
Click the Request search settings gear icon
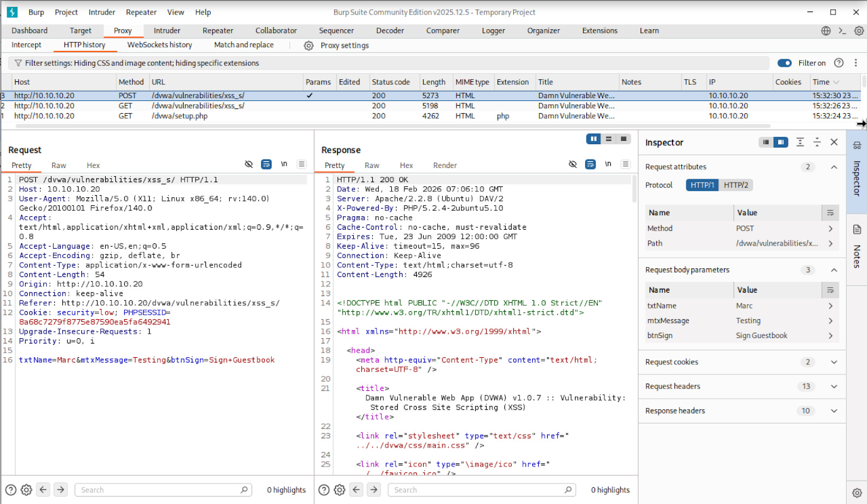[x=26, y=490]
